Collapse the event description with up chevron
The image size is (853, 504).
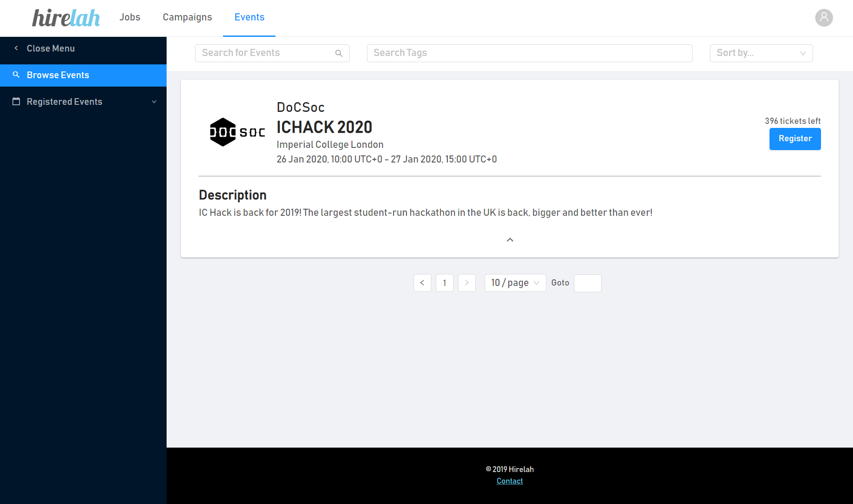(x=510, y=240)
